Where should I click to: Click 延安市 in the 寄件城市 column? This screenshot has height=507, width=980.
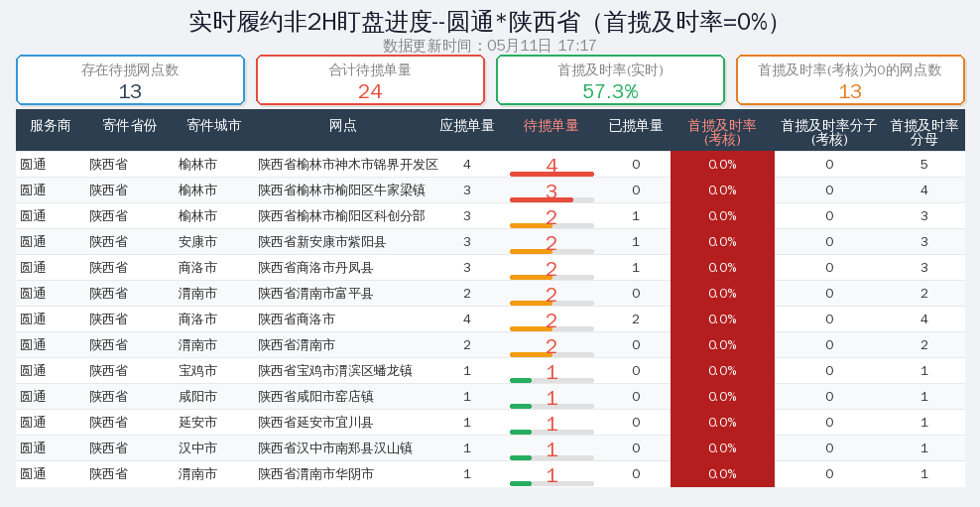point(197,422)
